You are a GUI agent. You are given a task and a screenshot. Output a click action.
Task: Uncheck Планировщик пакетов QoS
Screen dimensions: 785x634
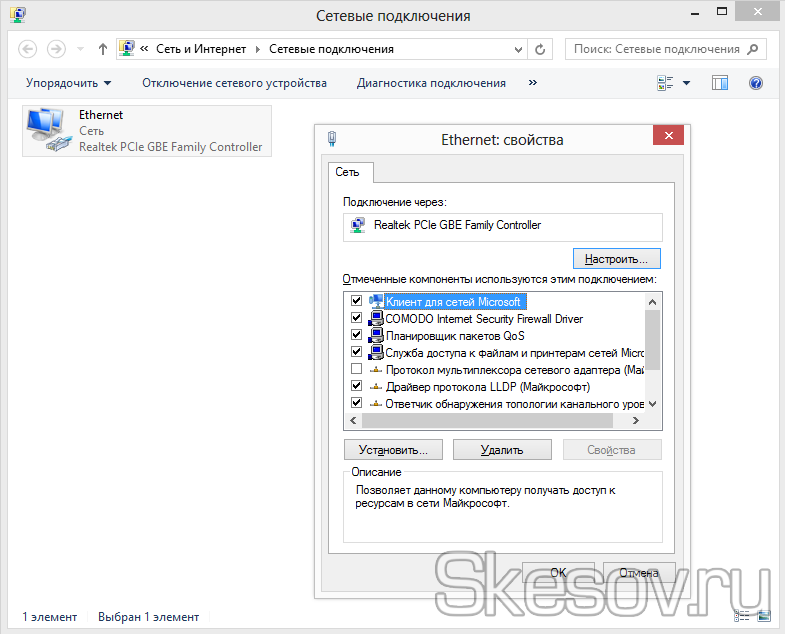(356, 335)
